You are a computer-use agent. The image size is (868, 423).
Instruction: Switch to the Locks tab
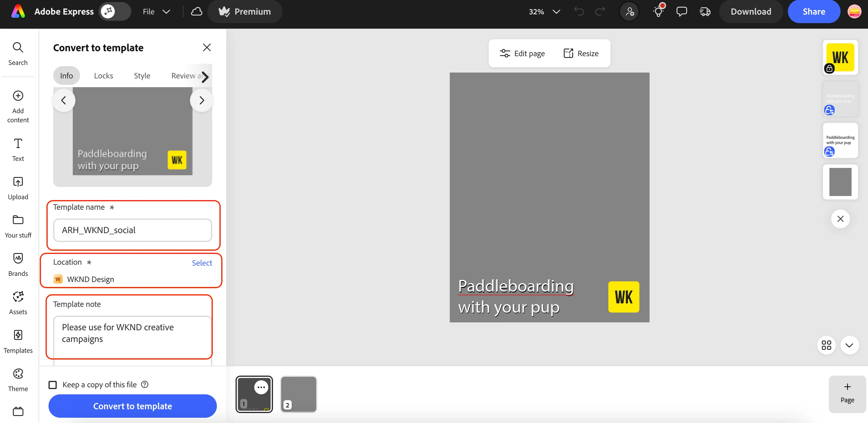point(103,75)
